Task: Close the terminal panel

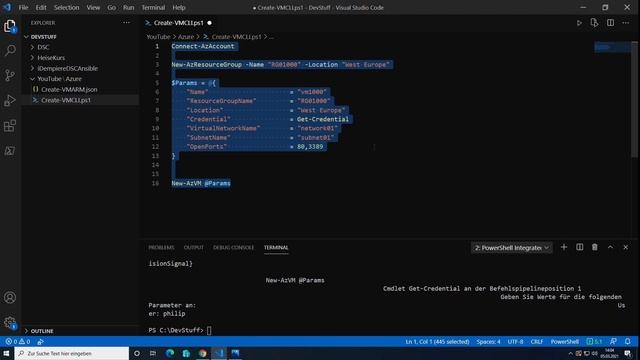Action: [626, 247]
